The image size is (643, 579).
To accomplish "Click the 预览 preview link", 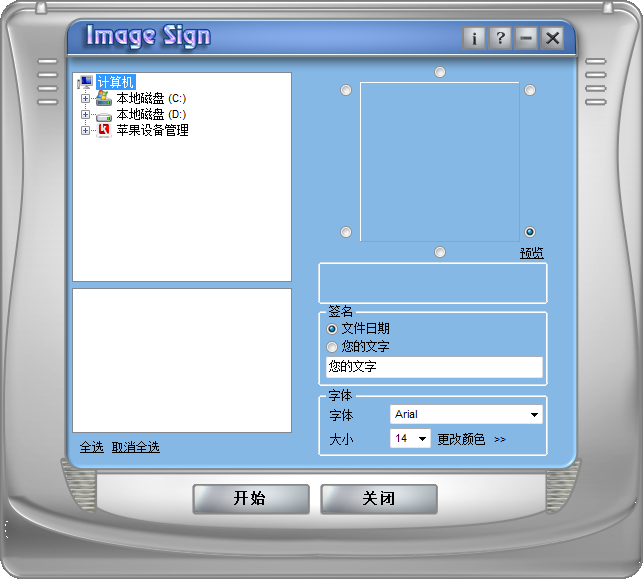I will (531, 253).
